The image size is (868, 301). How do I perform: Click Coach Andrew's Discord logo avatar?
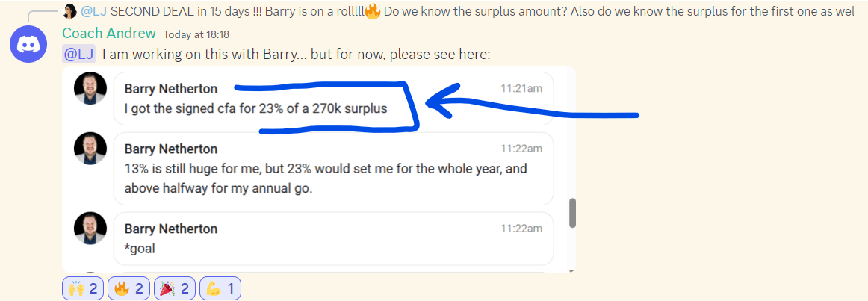(x=28, y=45)
